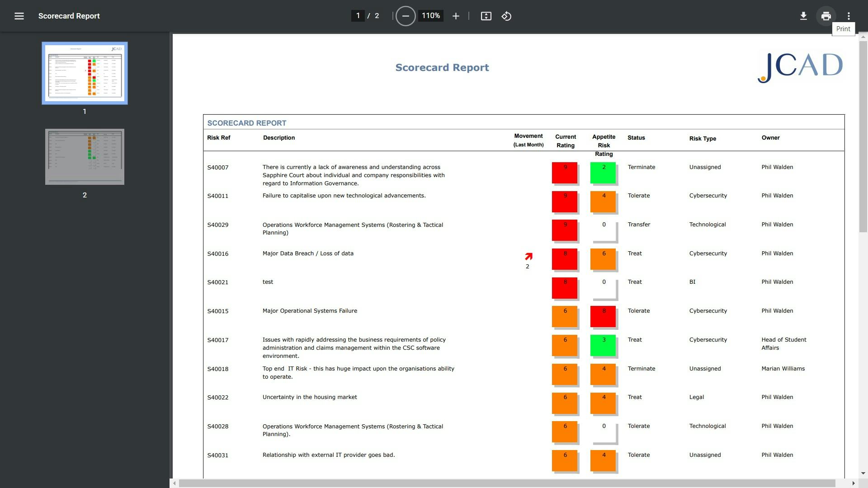Click the zoom percentage field
Viewport: 868px width, 488px height.
[x=430, y=15]
